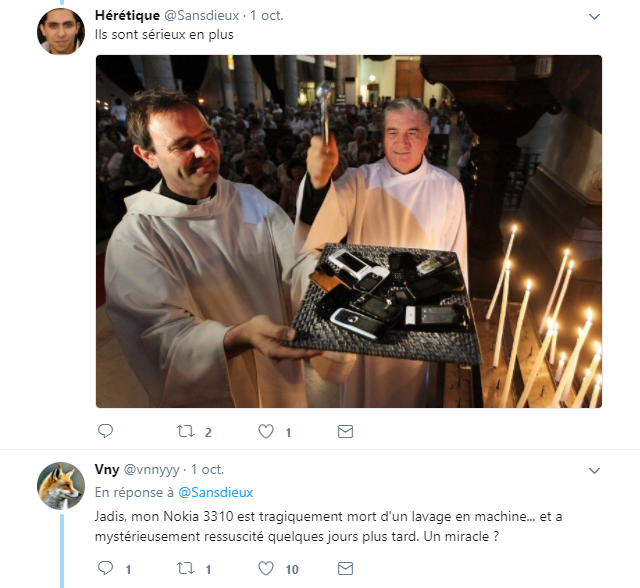Open the Vny display name link
The width and height of the screenshot is (640, 588).
pyautogui.click(x=106, y=469)
